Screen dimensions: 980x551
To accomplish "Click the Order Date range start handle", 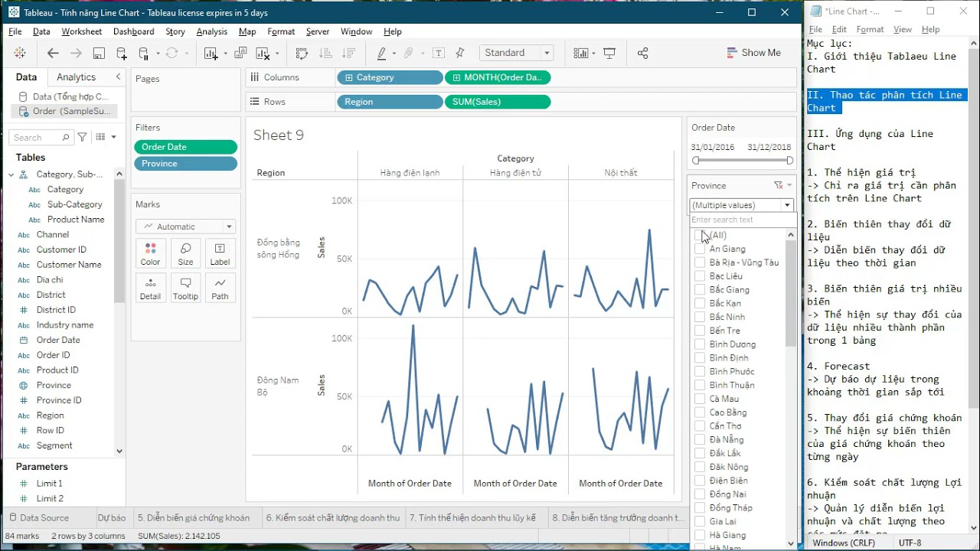I will [x=696, y=160].
